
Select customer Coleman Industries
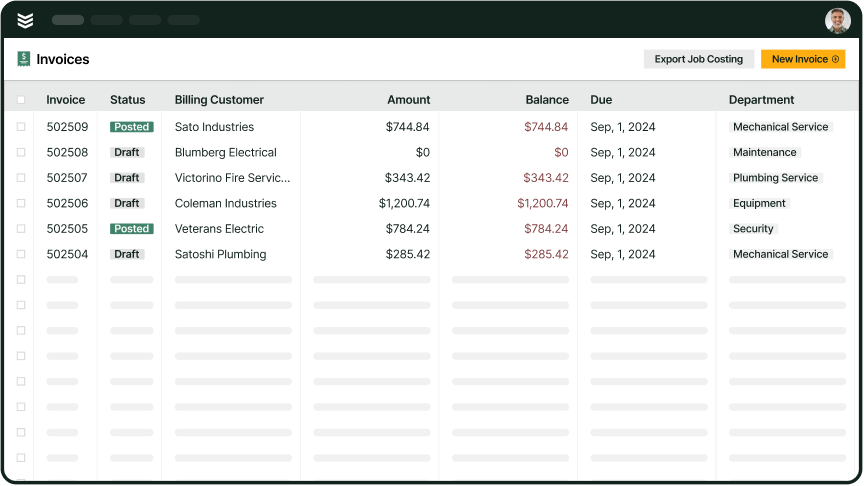tap(225, 203)
